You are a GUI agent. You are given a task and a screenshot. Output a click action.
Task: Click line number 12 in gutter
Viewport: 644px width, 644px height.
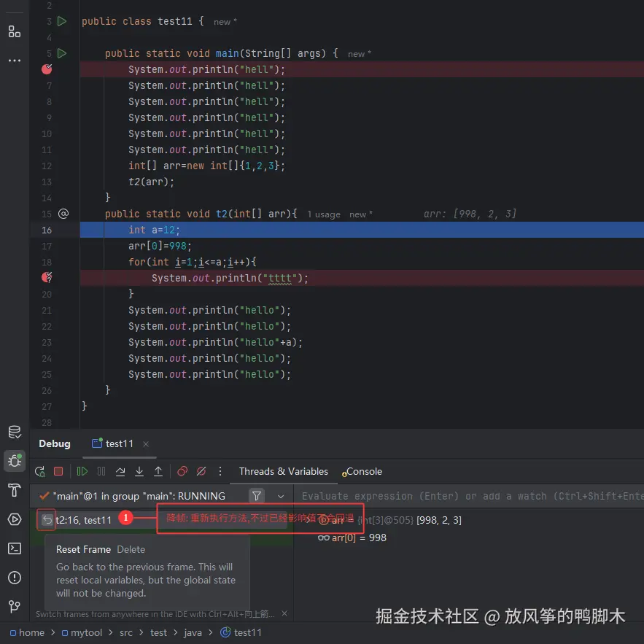(47, 166)
